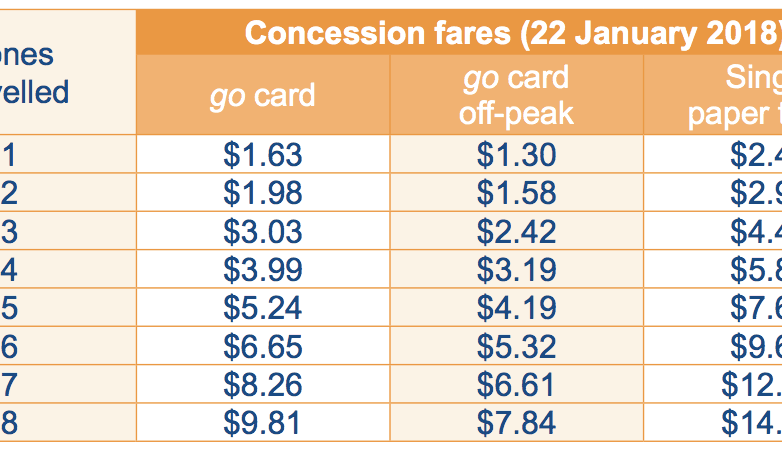Click the $3.03 fare cell

coord(262,232)
